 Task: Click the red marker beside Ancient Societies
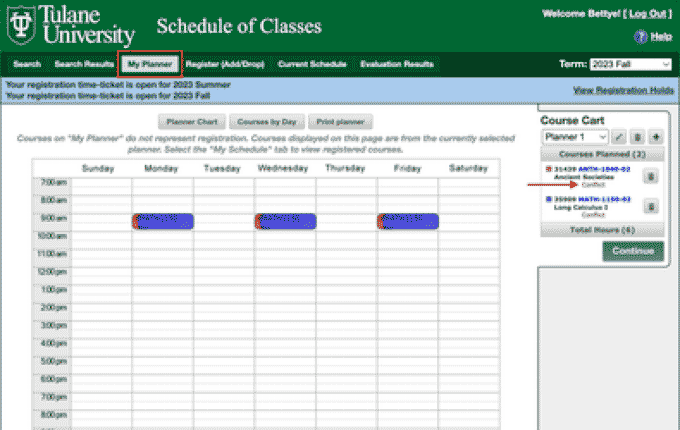coord(549,169)
